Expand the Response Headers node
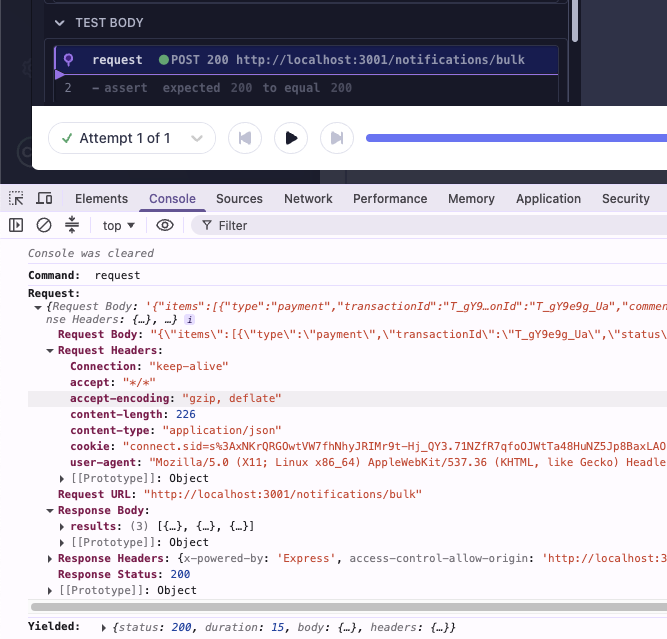The height and width of the screenshot is (639, 667). pos(50,559)
